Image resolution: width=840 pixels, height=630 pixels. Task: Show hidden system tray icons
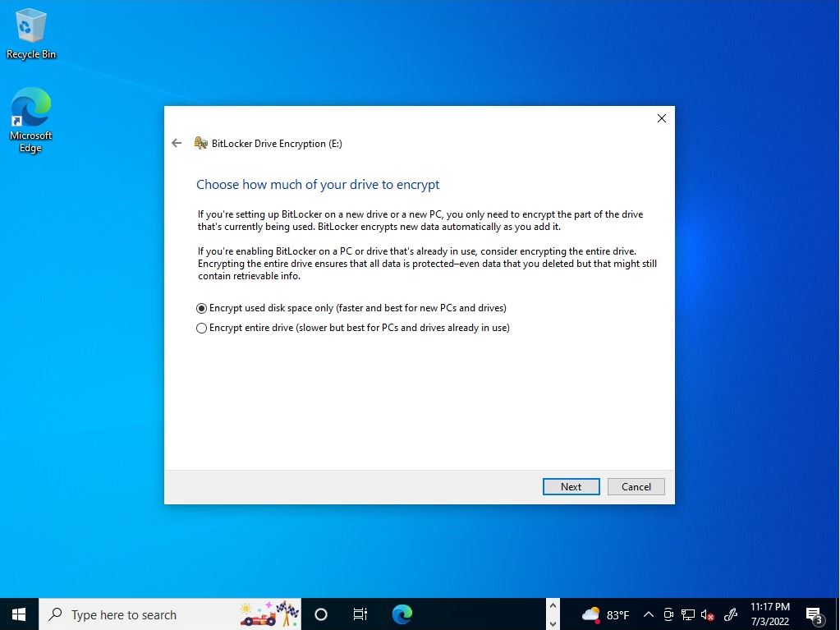(x=648, y=614)
